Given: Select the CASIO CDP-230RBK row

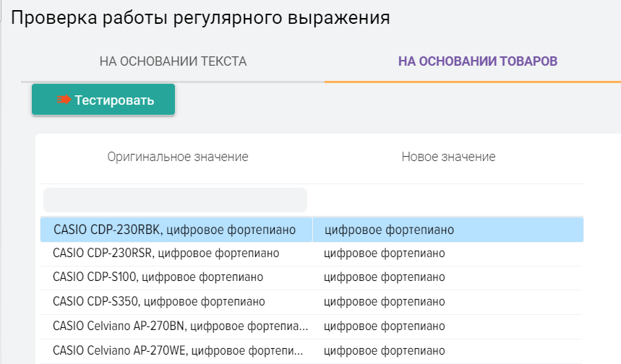Looking at the screenshot, I should (175, 230).
